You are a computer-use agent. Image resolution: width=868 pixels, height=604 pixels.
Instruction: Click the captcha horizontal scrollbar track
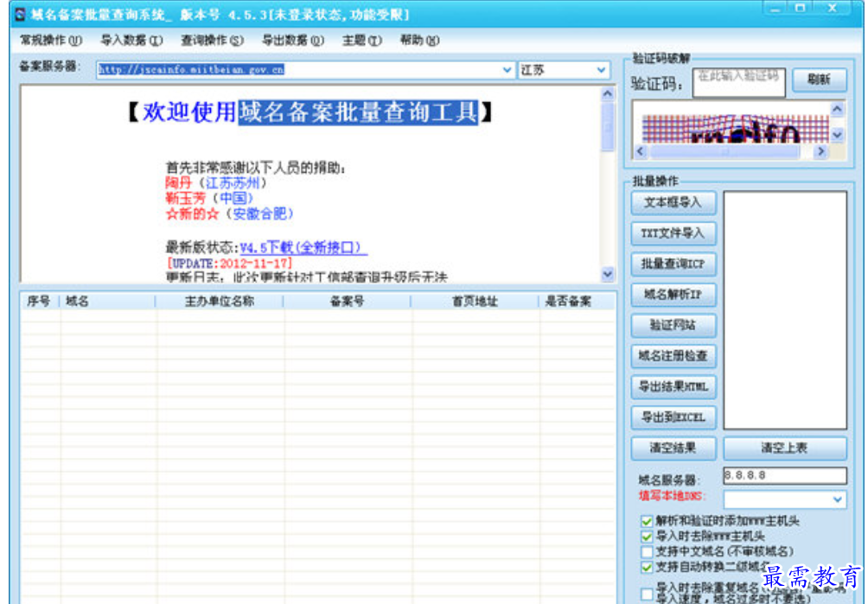pos(731,151)
